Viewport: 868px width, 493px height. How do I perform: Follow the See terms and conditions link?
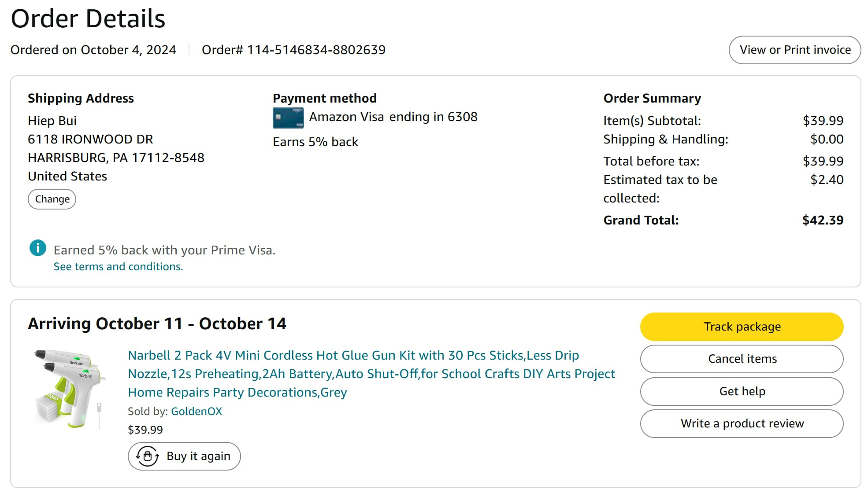tap(118, 267)
